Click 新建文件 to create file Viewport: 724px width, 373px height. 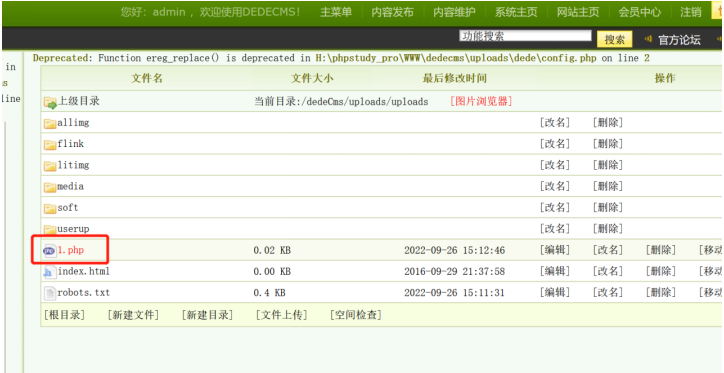point(133,315)
